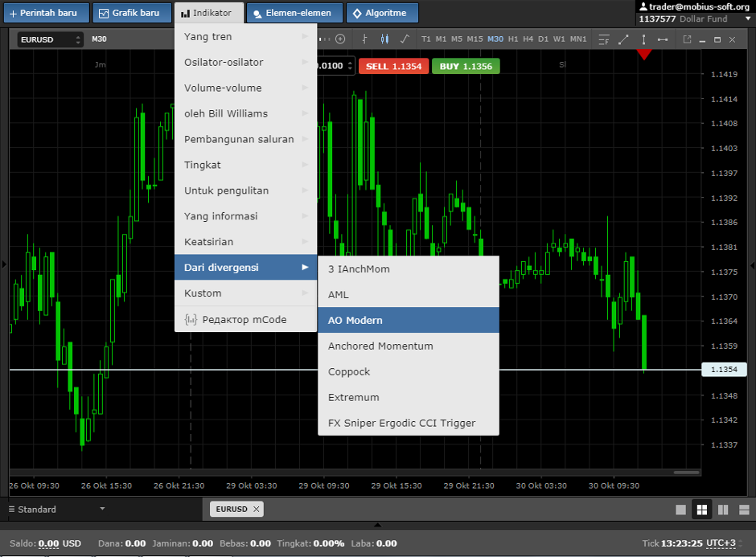Image resolution: width=756 pixels, height=557 pixels.
Task: Open the Tingkat indicator submenu
Action: click(246, 165)
